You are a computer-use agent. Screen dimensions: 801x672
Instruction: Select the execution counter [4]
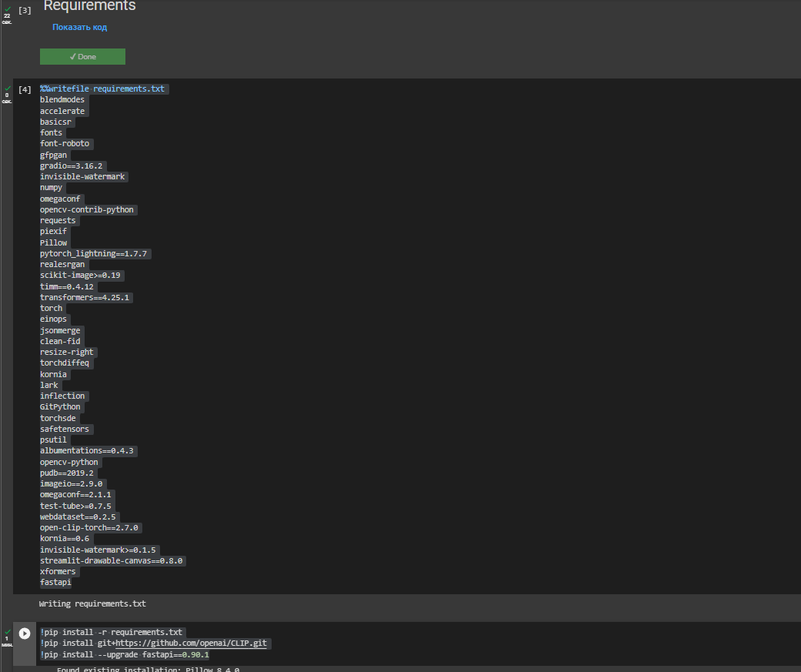(24, 89)
